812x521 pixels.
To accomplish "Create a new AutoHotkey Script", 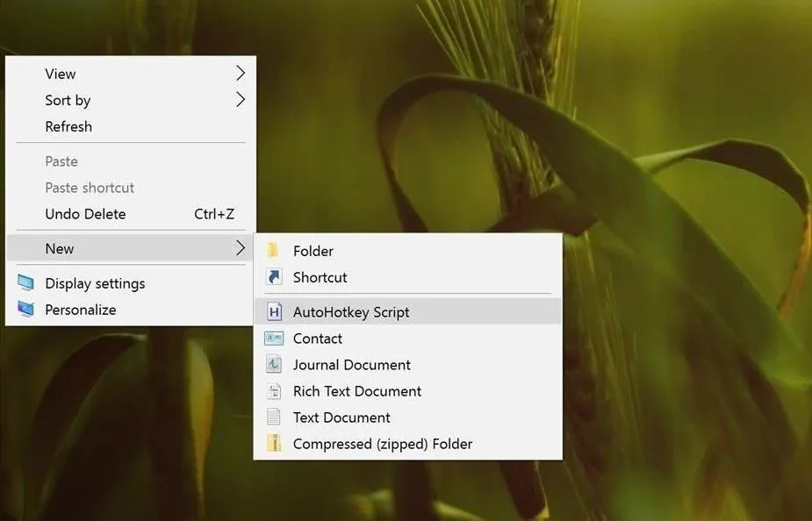I will click(408, 312).
